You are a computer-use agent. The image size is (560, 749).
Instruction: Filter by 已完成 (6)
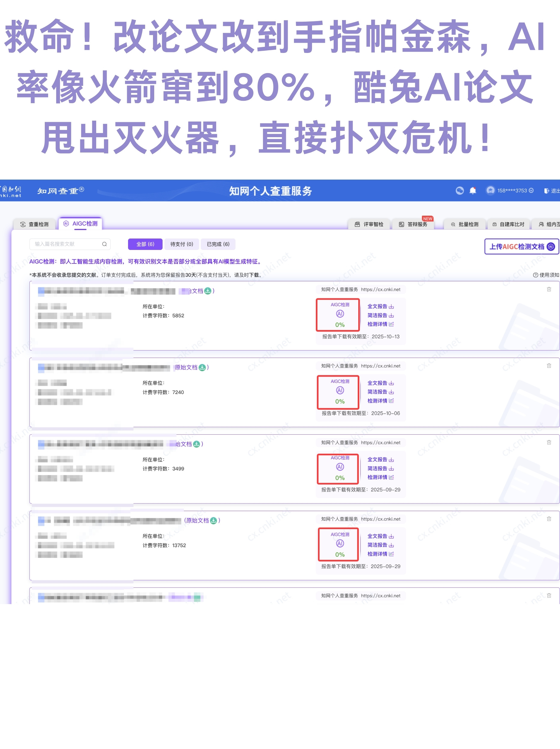[218, 244]
